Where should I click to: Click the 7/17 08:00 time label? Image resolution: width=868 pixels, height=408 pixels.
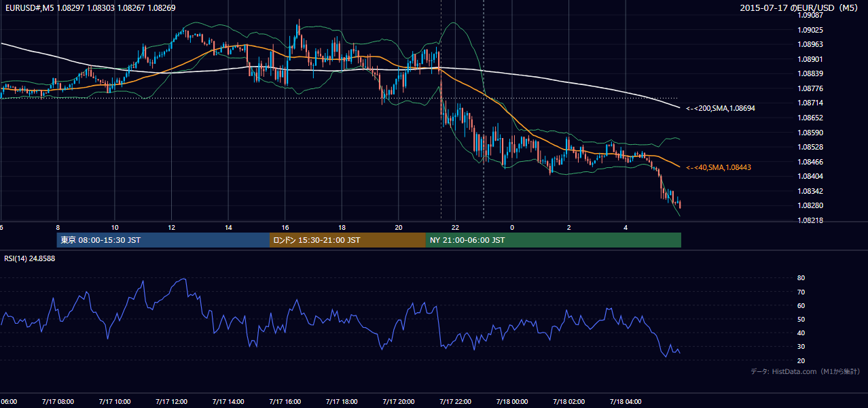58,402
